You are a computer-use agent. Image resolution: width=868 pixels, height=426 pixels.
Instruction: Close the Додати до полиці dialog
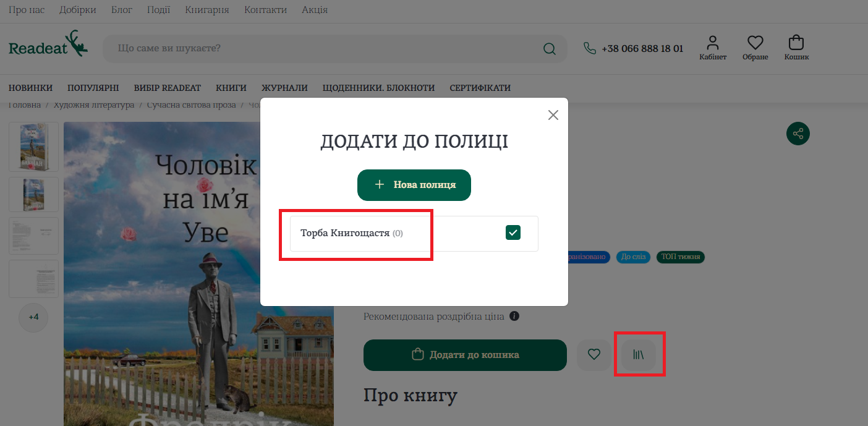pos(553,115)
